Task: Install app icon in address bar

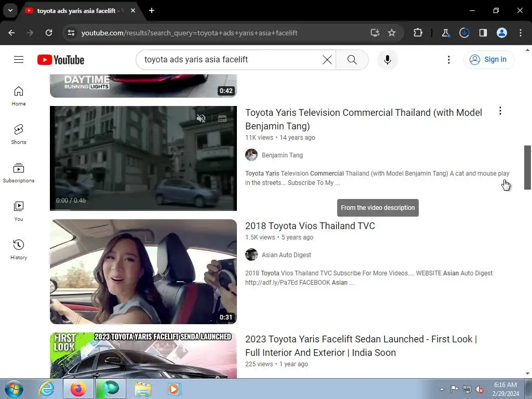Action: click(375, 33)
